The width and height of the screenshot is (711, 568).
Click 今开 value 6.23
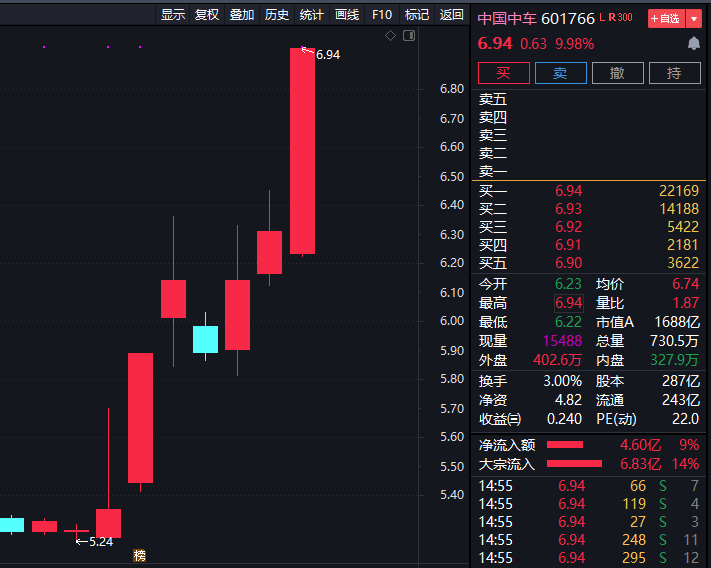(569, 284)
